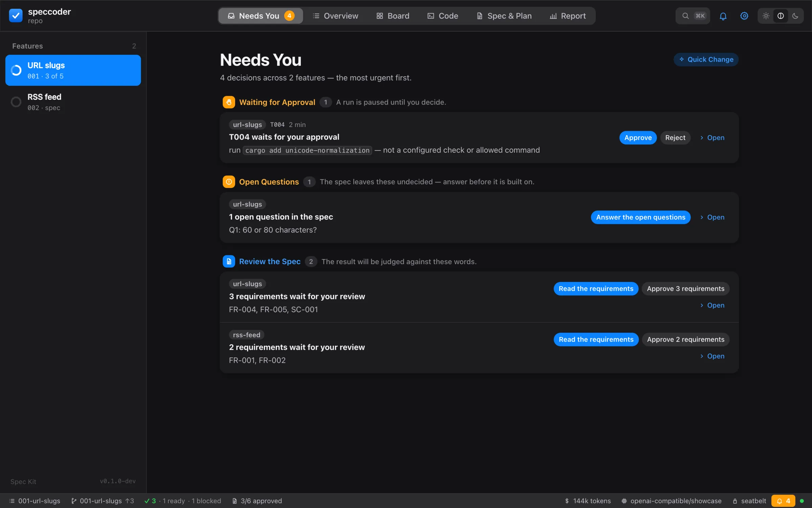Click the openai-compatible/showcase provider entry
This screenshot has width=812, height=508.
tap(671, 501)
